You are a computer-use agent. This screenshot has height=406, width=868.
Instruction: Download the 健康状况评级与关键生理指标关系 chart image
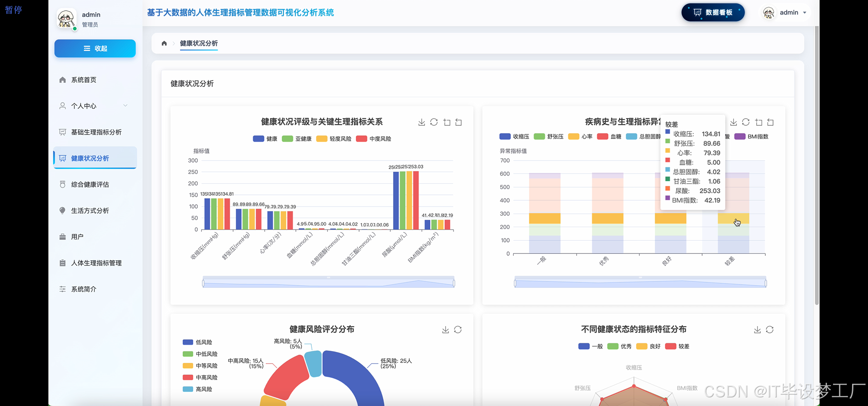coord(422,122)
